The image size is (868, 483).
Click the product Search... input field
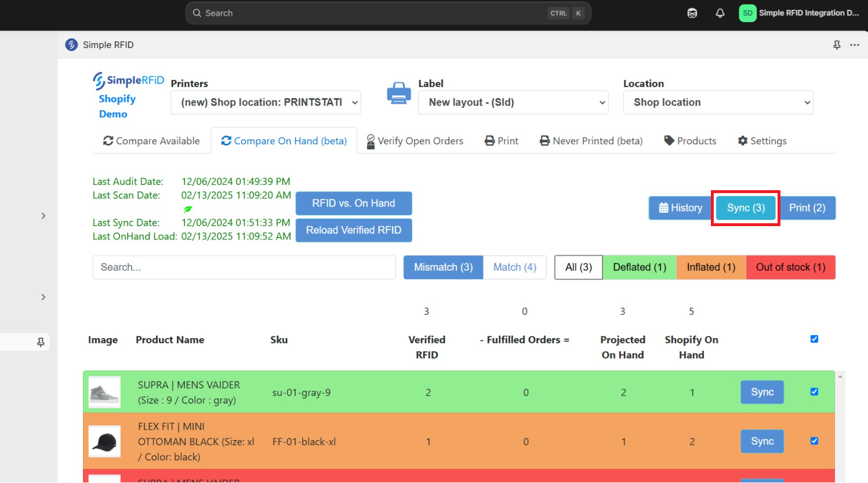[x=244, y=267]
